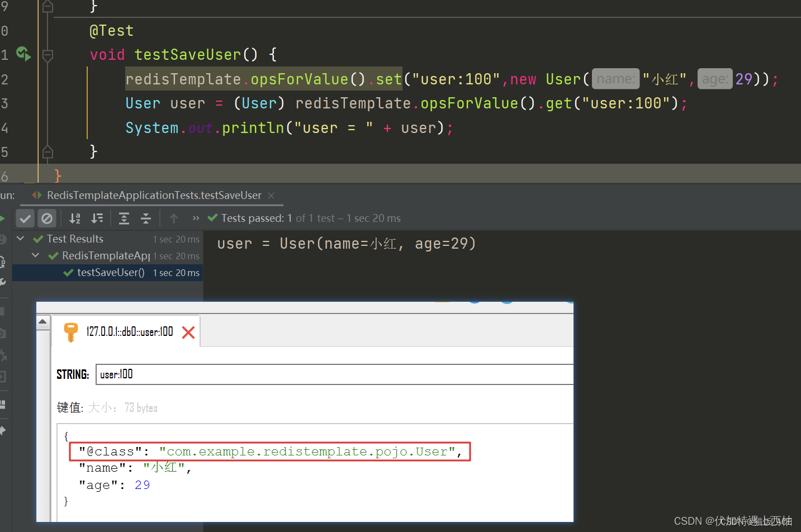Click the green check beside Test Results

click(38, 239)
